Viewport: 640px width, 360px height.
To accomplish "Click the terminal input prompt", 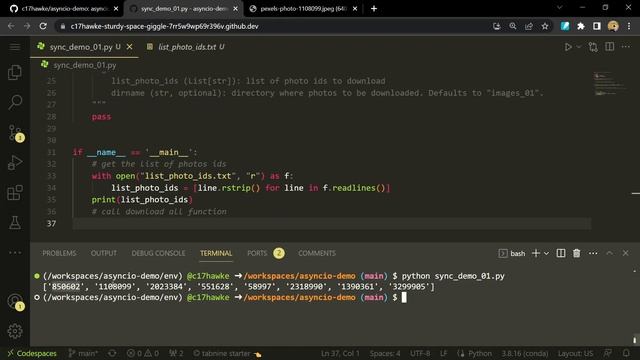I will point(404,298).
